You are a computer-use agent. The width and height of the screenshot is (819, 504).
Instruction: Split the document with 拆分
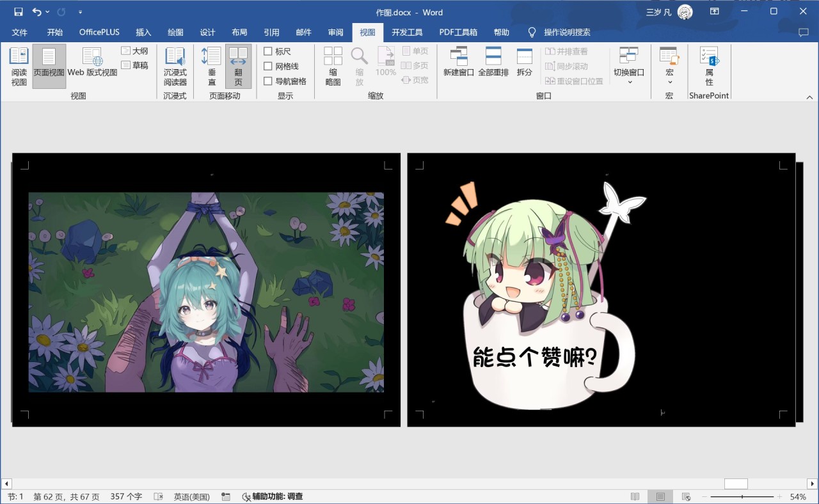[x=524, y=64]
